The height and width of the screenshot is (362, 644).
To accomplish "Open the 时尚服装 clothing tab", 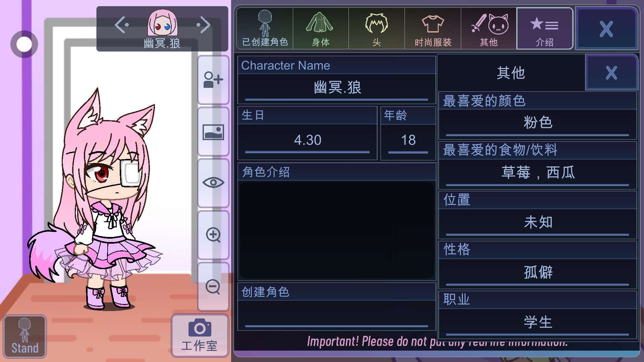I will (x=433, y=28).
